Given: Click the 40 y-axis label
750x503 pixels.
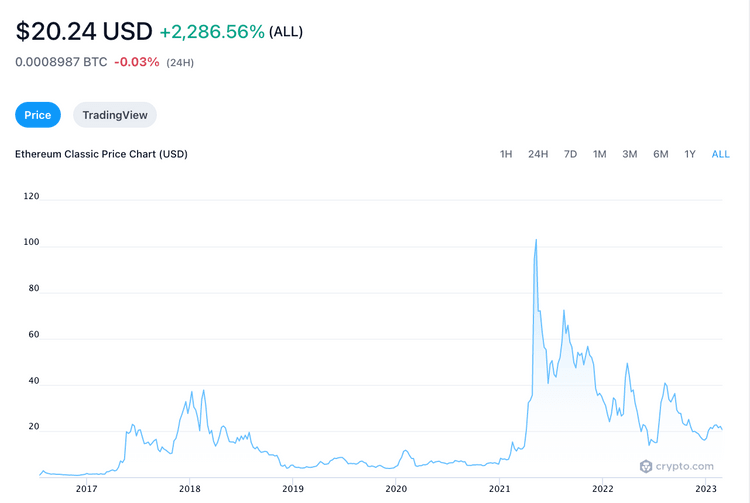Looking at the screenshot, I should click(34, 381).
